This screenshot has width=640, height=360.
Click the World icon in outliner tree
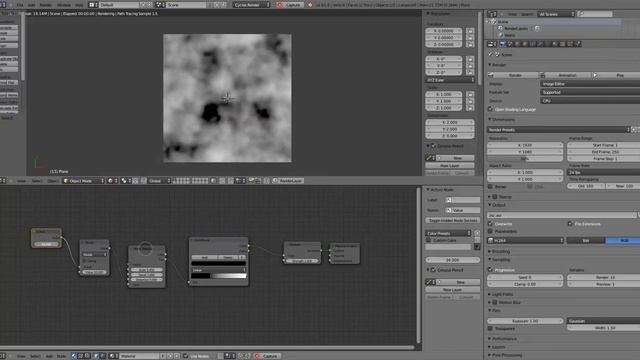501,36
